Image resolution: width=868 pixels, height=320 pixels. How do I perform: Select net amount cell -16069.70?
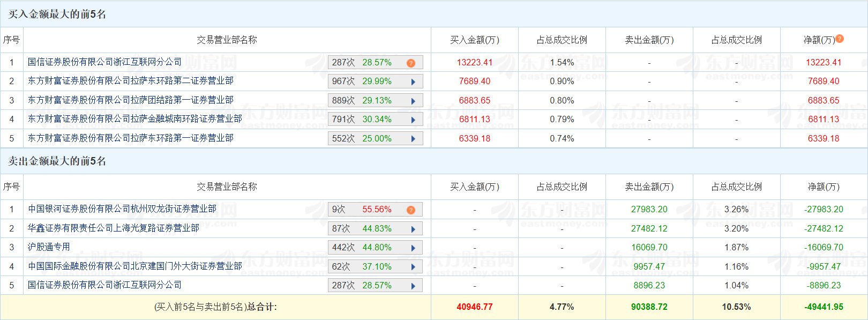pyautogui.click(x=824, y=248)
